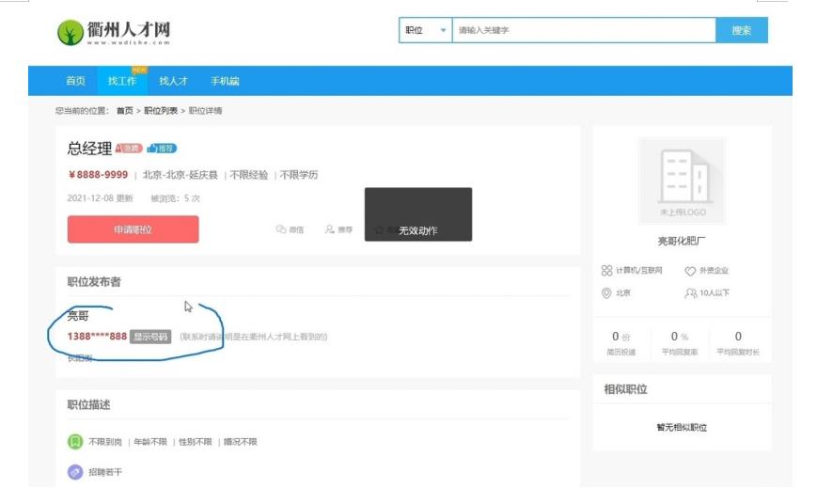Screen dimensions: 817x504
Task: Click 职位列表 in the breadcrumb
Action: [160, 111]
